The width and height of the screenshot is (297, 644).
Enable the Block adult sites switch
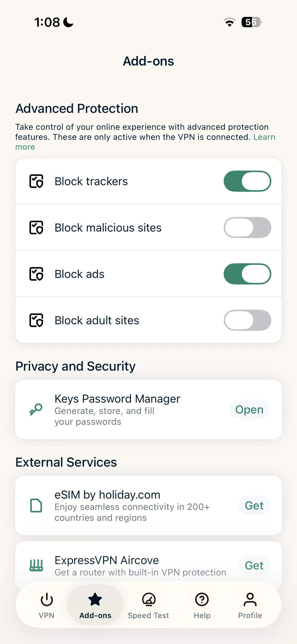[247, 320]
